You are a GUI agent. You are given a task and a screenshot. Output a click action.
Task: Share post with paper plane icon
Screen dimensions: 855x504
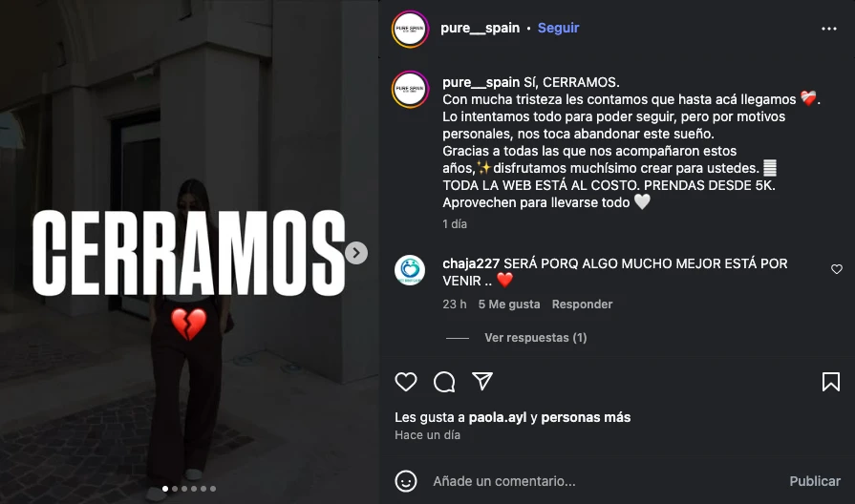pyautogui.click(x=482, y=382)
